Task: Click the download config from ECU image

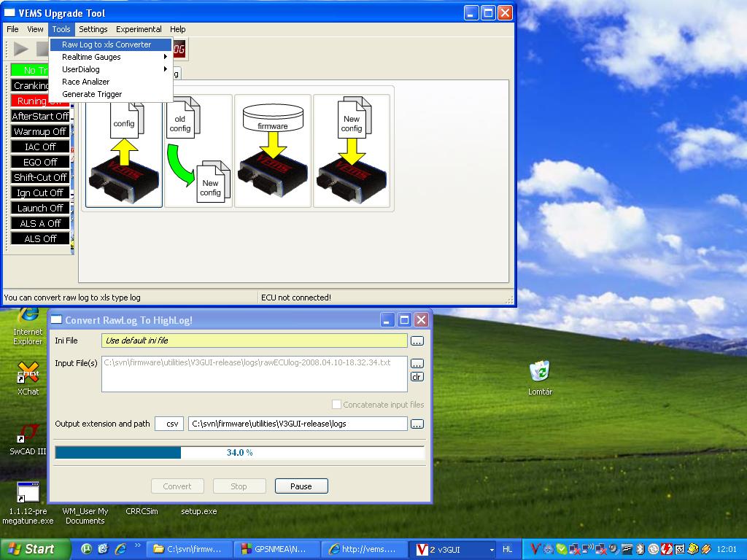Action: 124,150
